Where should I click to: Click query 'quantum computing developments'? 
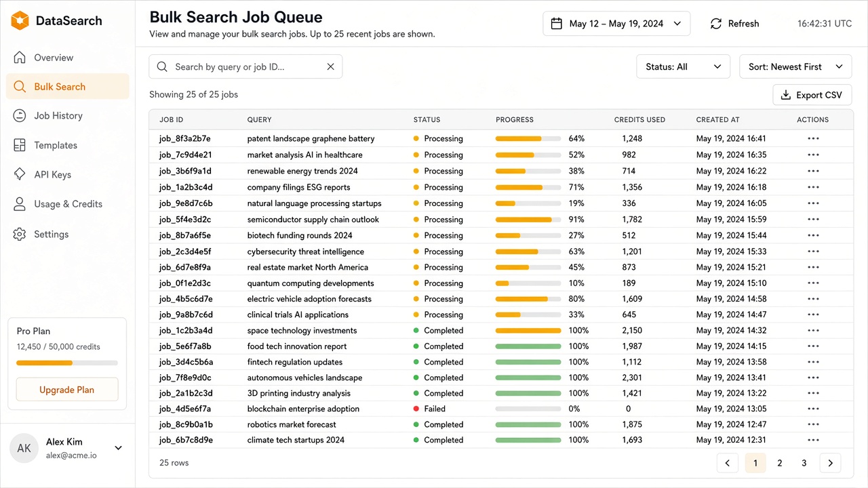click(x=311, y=283)
